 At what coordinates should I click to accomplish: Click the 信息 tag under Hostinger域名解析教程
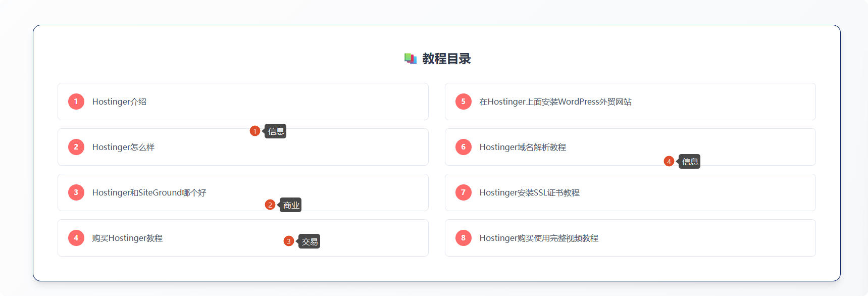coord(690,161)
